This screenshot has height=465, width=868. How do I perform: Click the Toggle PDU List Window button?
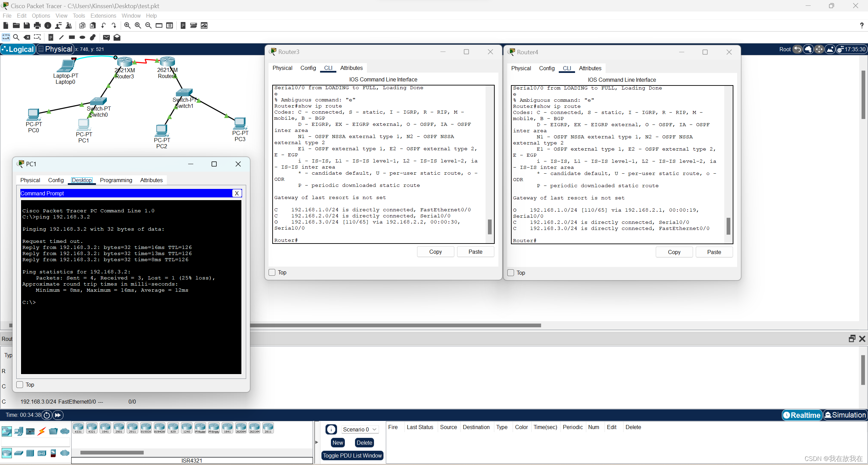pyautogui.click(x=353, y=455)
